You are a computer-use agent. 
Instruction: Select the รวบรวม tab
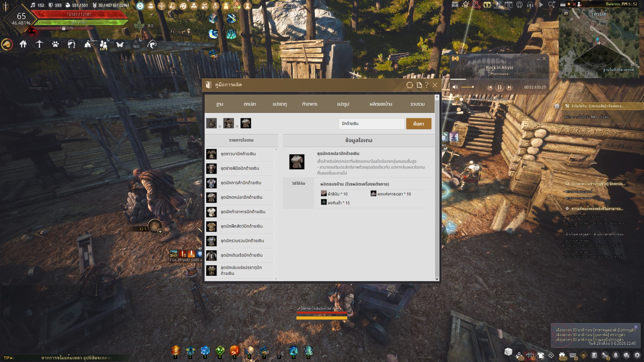(418, 104)
